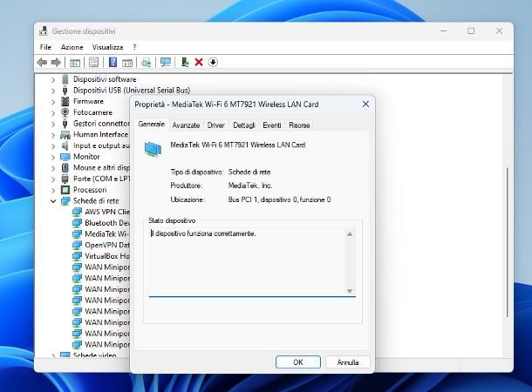Click the action pane toolbar icon
Viewport: 532px width, 392px height.
(127, 63)
